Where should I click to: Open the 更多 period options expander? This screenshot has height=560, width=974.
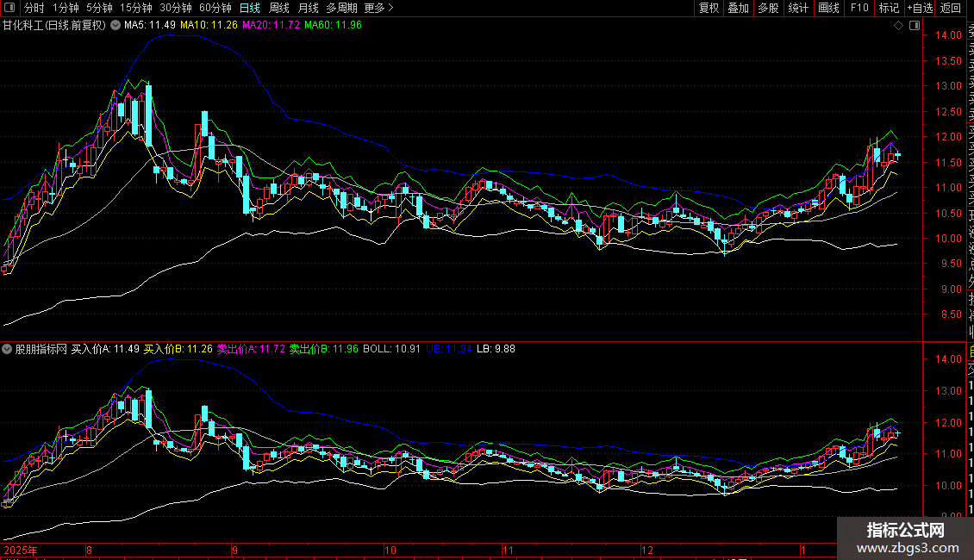coord(378,8)
